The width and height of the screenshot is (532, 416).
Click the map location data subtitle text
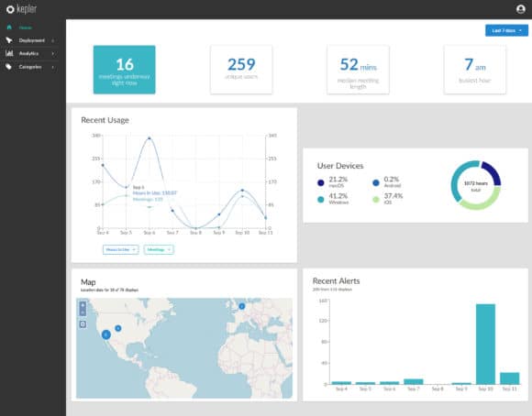(109, 290)
